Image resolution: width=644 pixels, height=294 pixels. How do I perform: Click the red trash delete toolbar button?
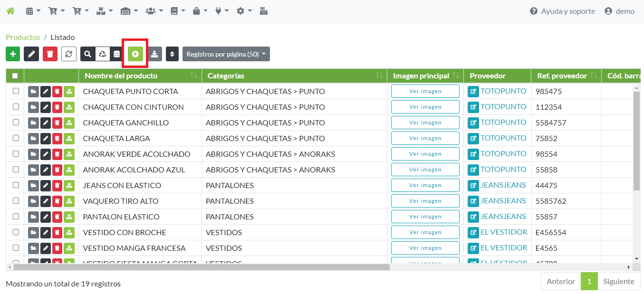pos(50,54)
